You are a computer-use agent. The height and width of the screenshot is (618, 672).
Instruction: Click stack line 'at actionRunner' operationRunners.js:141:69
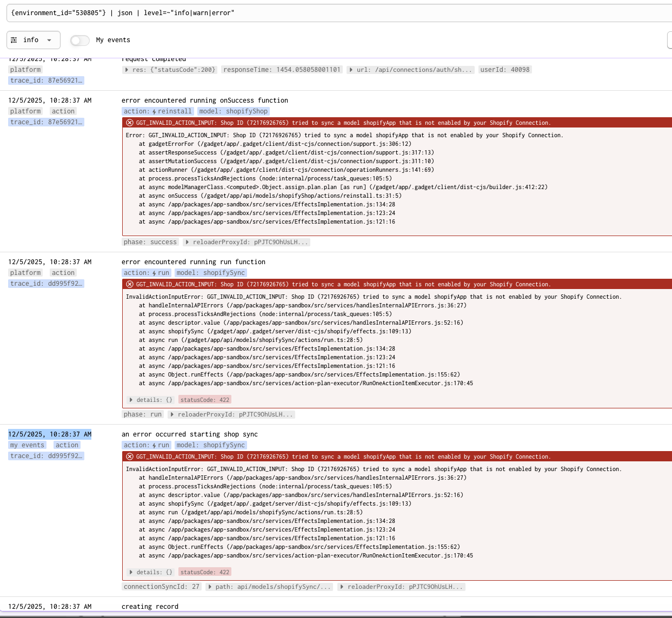[287, 170]
